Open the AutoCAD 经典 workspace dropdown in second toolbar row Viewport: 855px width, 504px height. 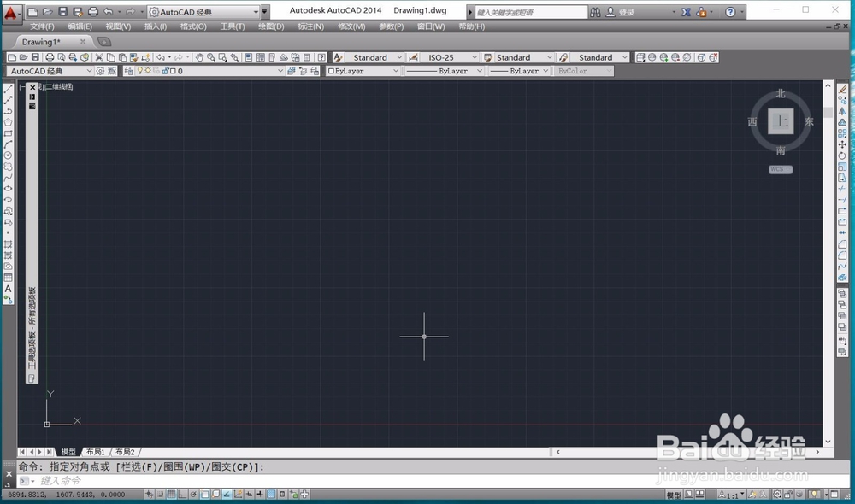(x=50, y=71)
